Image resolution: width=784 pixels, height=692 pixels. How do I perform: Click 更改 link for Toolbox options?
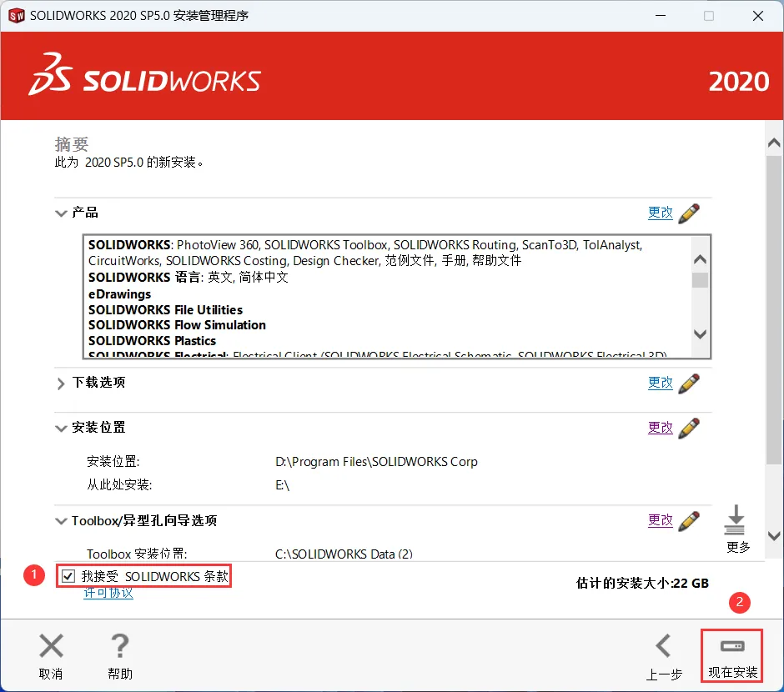(661, 520)
